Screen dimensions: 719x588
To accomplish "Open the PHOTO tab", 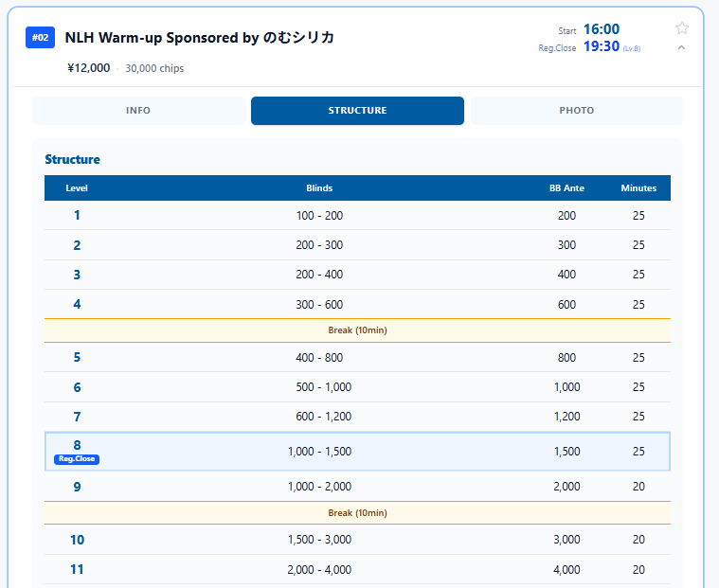I will [577, 111].
